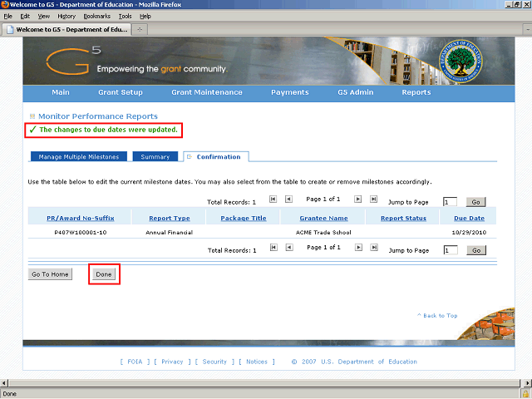Open the G5 Admin navigation item
532x399 pixels.
click(356, 92)
